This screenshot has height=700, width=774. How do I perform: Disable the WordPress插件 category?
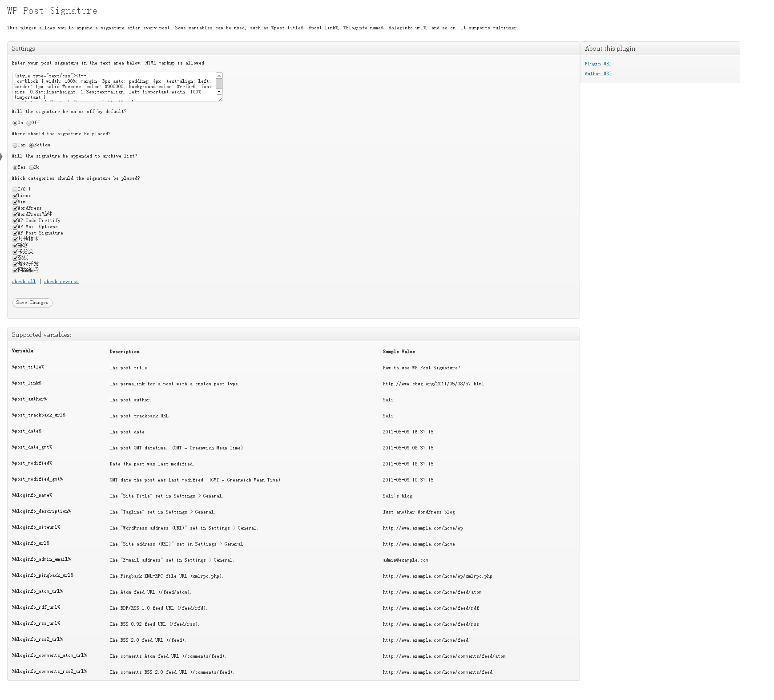(15, 214)
